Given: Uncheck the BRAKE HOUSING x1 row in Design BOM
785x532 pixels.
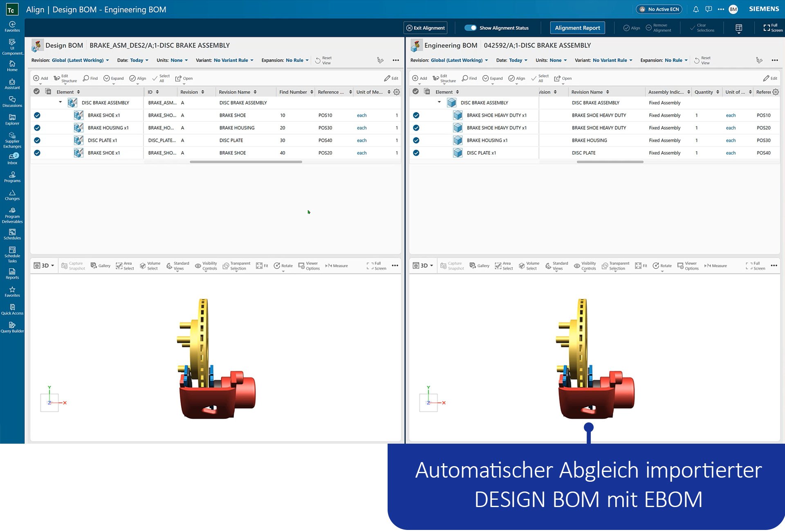Looking at the screenshot, I should 37,128.
